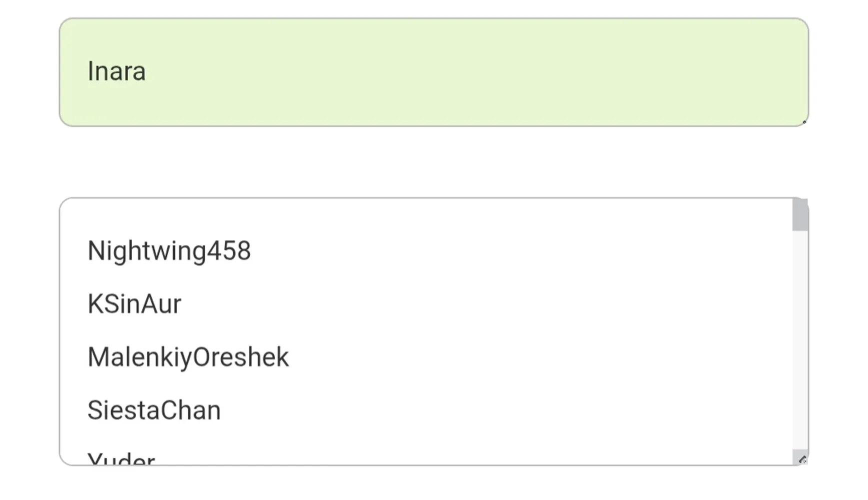The width and height of the screenshot is (868, 500).
Task: Click the digits 458 in Nightwing458
Action: (229, 250)
